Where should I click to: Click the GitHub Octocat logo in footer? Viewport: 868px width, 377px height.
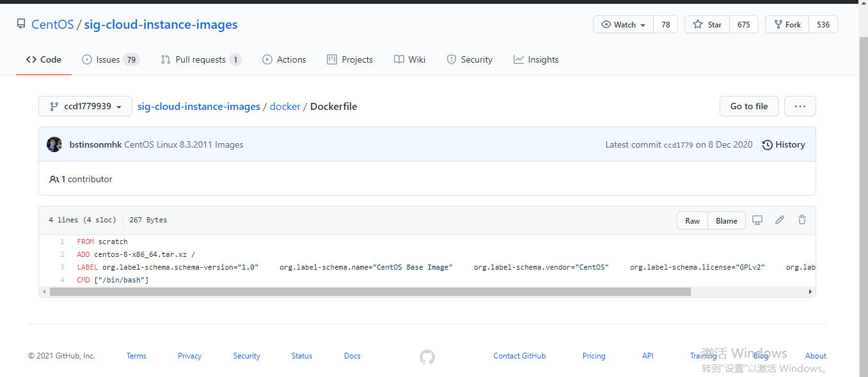(427, 357)
